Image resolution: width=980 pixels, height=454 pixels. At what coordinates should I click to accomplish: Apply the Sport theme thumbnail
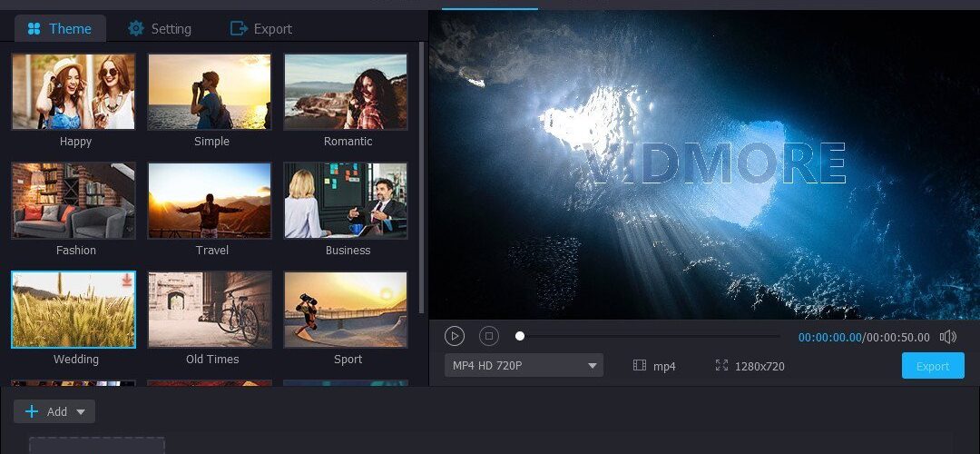pos(346,310)
